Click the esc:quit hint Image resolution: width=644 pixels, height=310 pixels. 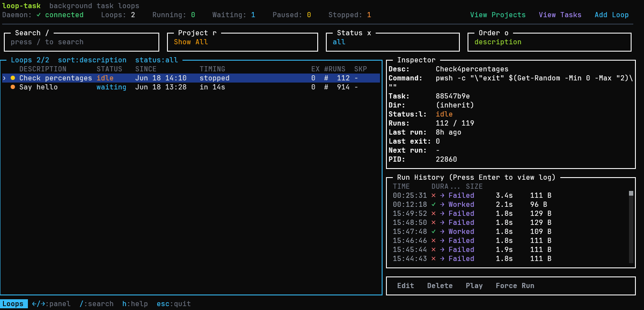tap(174, 304)
